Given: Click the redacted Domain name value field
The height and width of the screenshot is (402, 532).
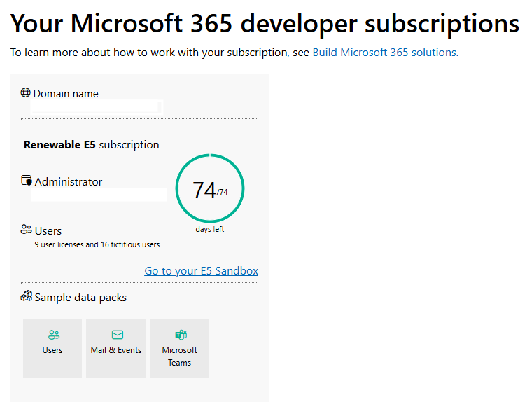Looking at the screenshot, I should [x=97, y=106].
